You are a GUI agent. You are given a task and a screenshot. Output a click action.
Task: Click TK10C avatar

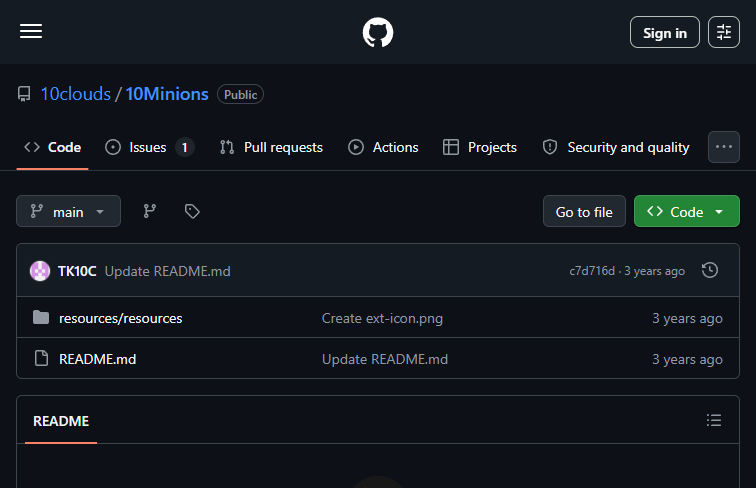(40, 271)
